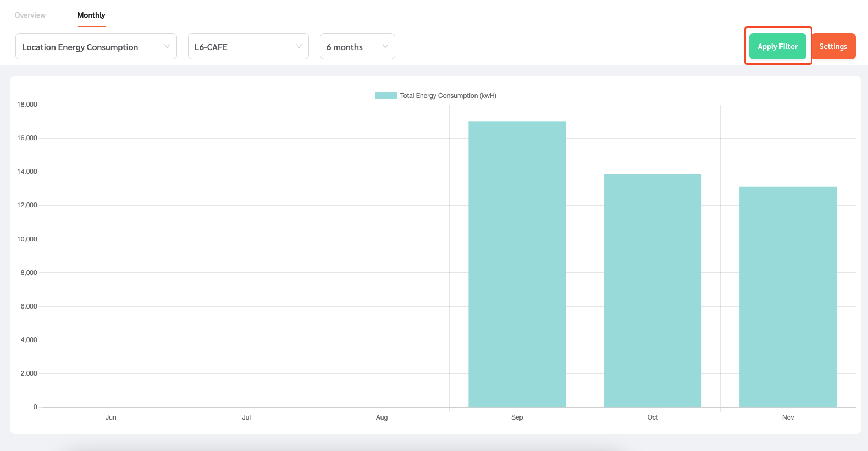
Task: Click the 6,000 y-axis value
Action: pyautogui.click(x=29, y=306)
